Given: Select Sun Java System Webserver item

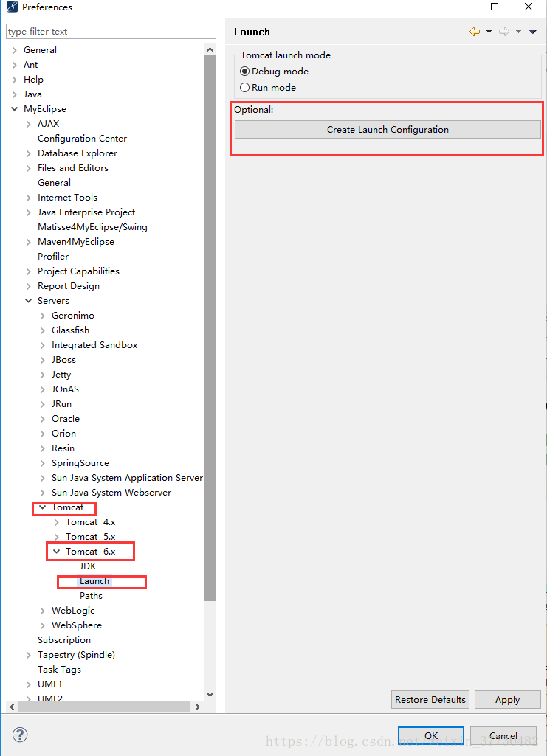Looking at the screenshot, I should [x=111, y=493].
